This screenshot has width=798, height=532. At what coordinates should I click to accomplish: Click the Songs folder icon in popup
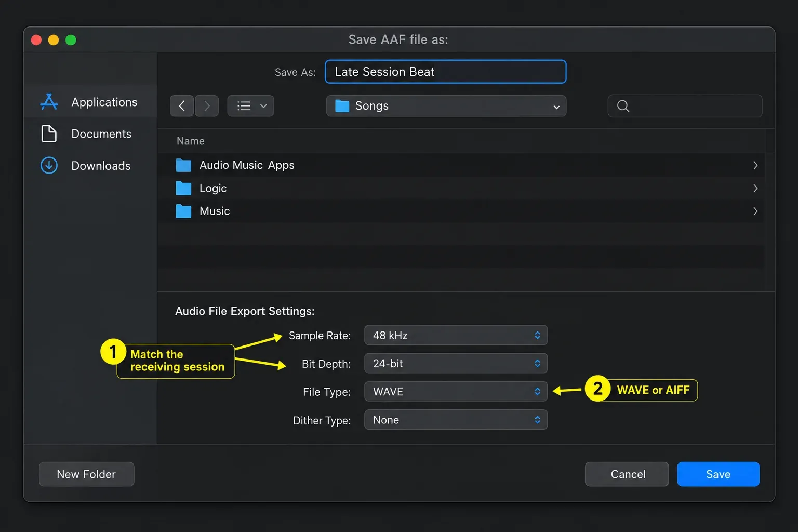[x=342, y=106]
